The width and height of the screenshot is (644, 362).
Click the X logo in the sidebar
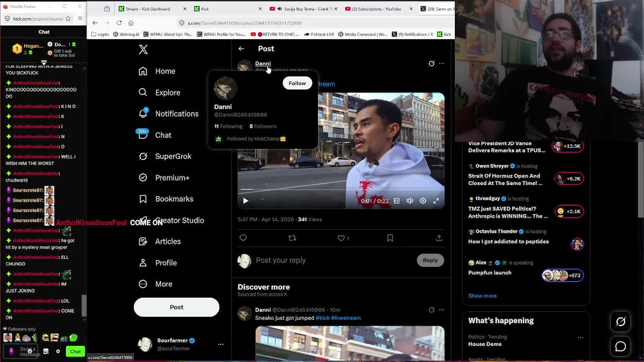[x=143, y=49]
